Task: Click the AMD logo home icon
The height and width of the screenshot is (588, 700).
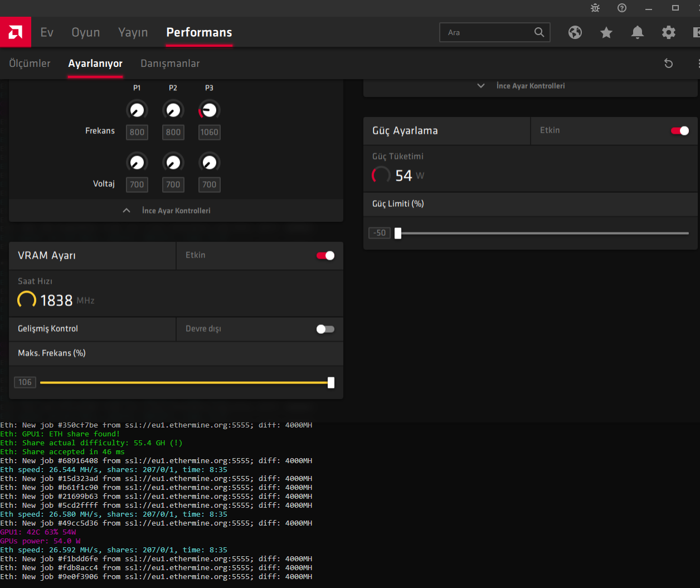Action: click(15, 32)
